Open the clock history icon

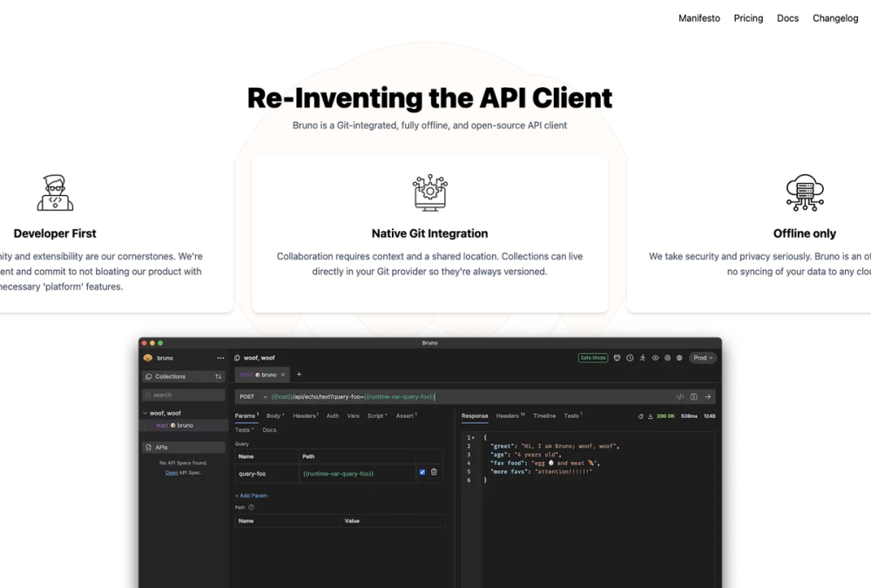pos(630,358)
